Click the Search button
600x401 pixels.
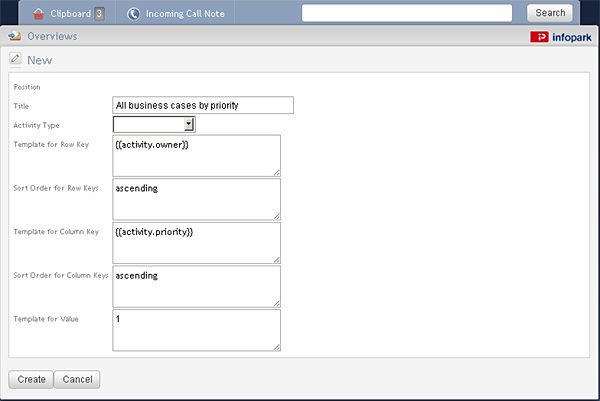pos(550,13)
